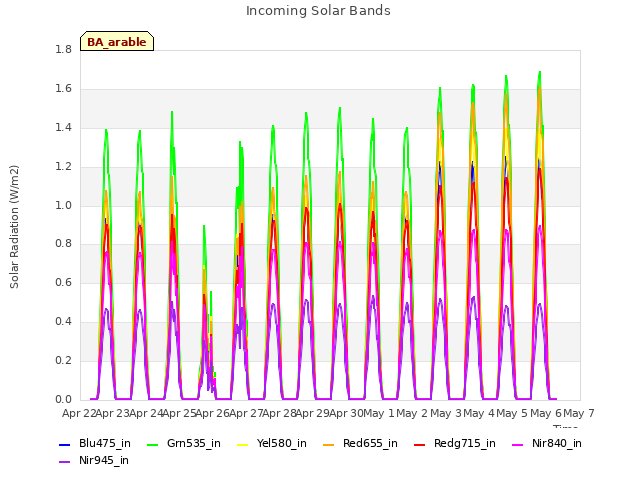Click the Redg715_in legend label
Image resolution: width=640 pixels, height=480 pixels.
pos(464,443)
